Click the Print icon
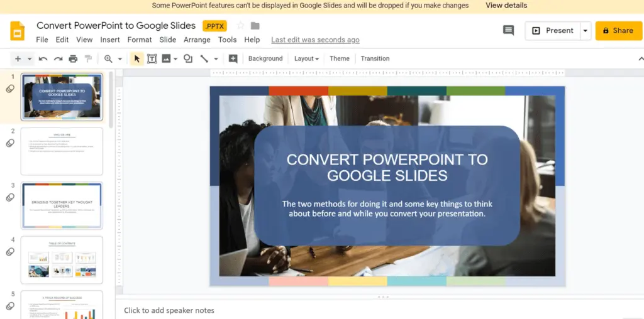The width and height of the screenshot is (644, 319). click(73, 58)
